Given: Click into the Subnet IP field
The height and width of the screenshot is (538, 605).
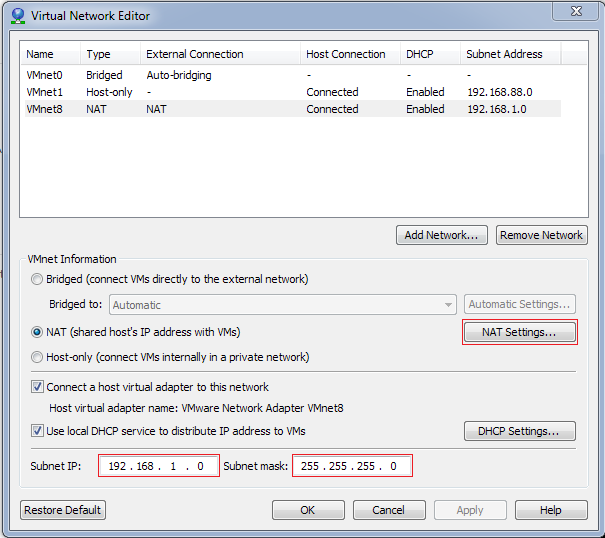Looking at the screenshot, I should [x=159, y=466].
